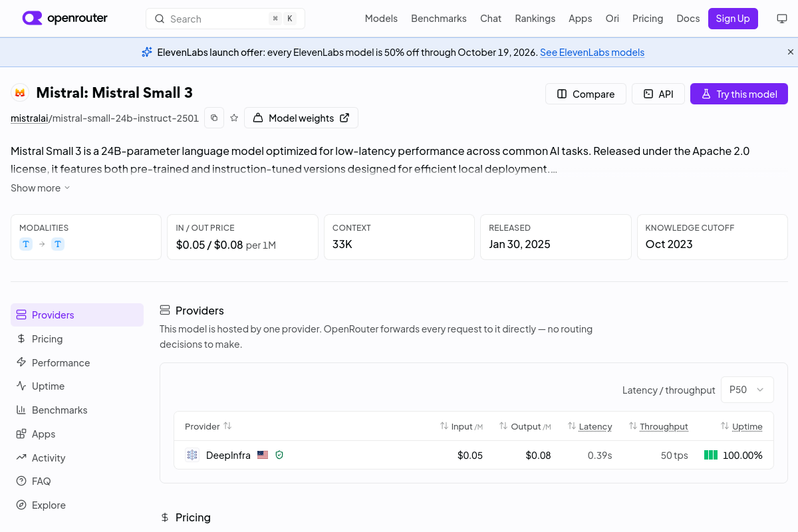Focus the Search field

tap(225, 19)
